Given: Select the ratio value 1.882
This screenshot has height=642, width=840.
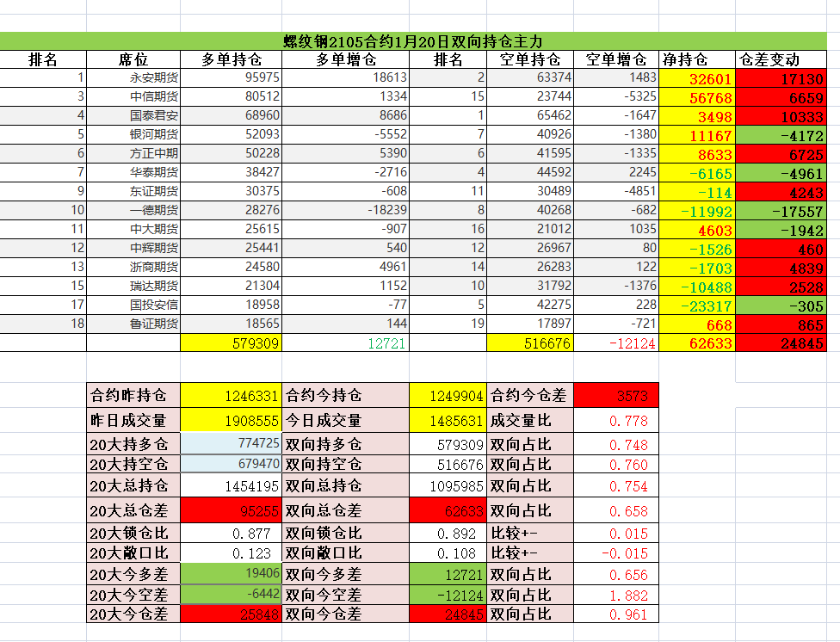Looking at the screenshot, I should (616, 594).
